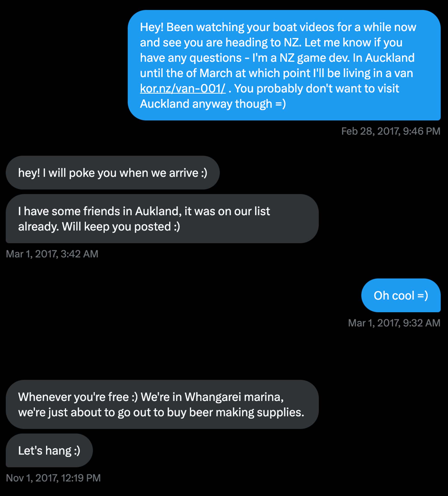Viewport: 448px width, 496px height.
Task: Click the Feb 28, 2017, 9:46 PM timestamp
Action: (390, 131)
